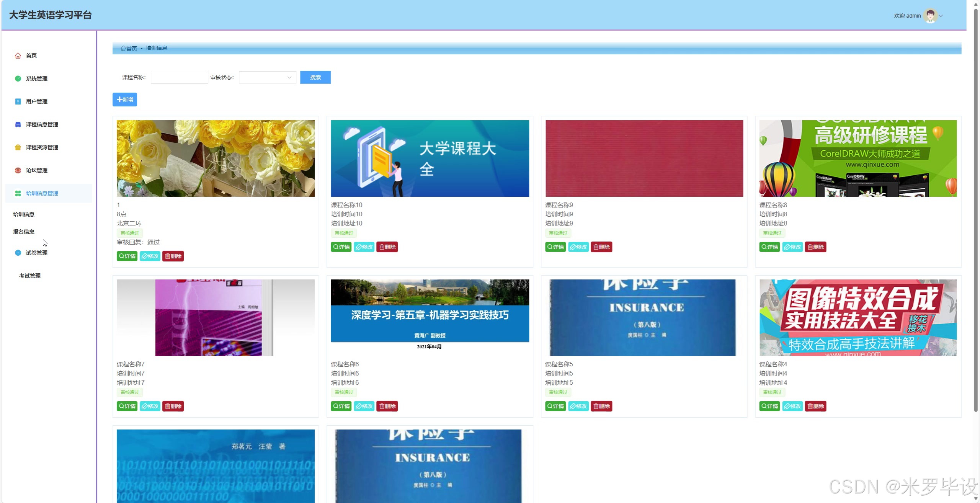
Task: Open the 审核状态 dropdown
Action: coord(268,77)
